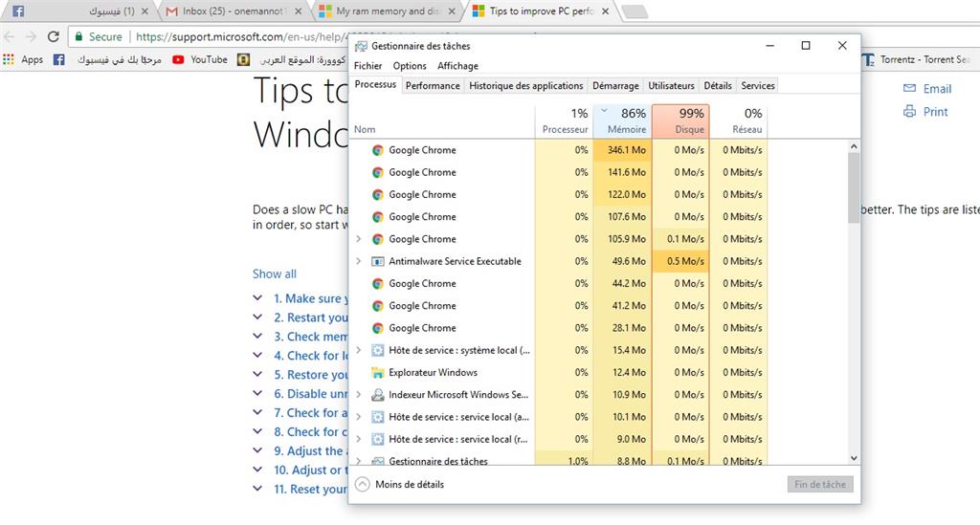The width and height of the screenshot is (980, 525).
Task: Click the 0.5 Mo/s disk cell
Action: pos(680,261)
